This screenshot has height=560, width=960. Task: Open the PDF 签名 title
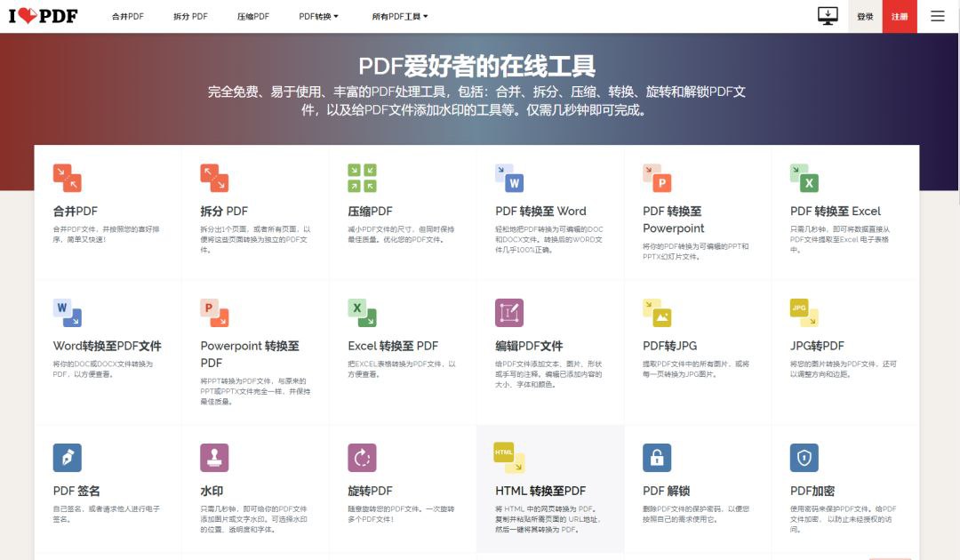(76, 491)
